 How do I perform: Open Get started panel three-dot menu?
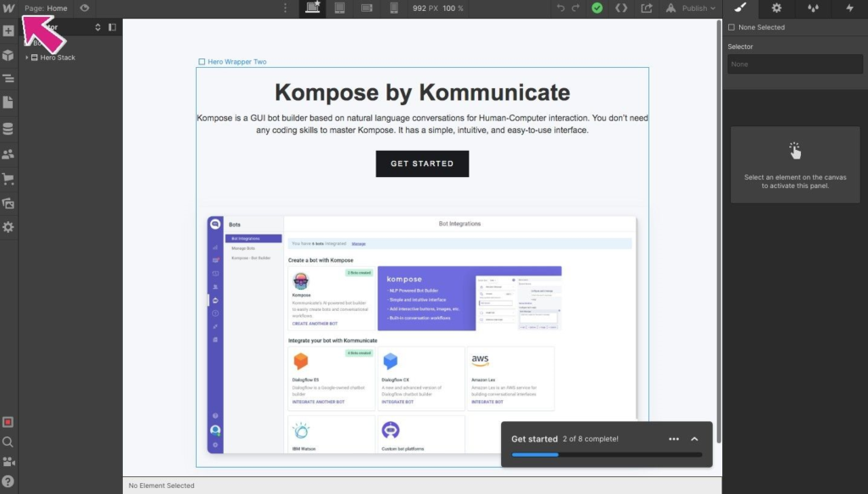674,439
